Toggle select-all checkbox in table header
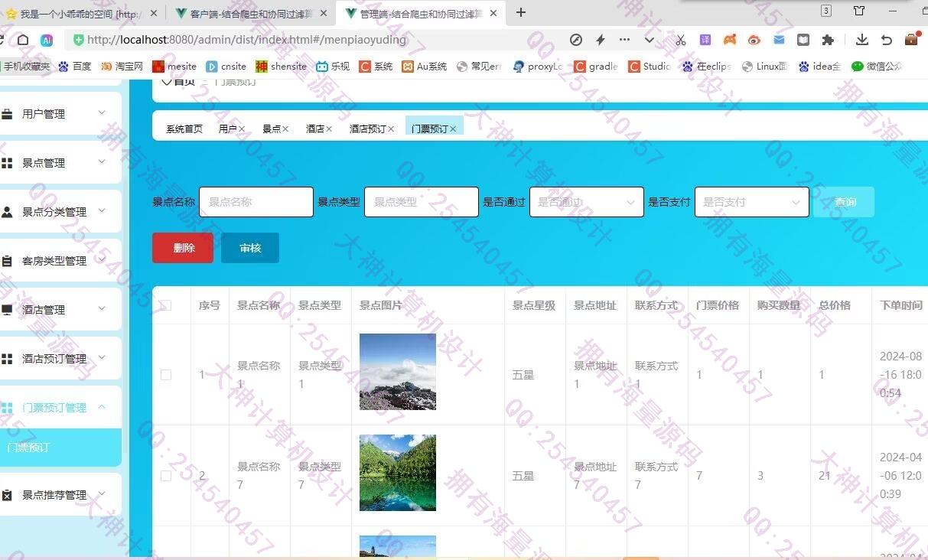 pyautogui.click(x=166, y=305)
